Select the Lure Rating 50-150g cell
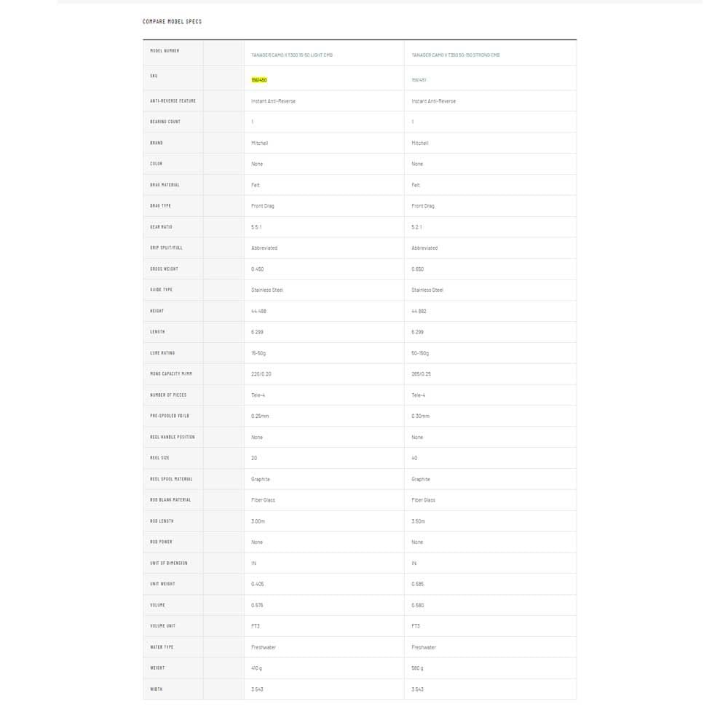The image size is (728, 728). 420,353
